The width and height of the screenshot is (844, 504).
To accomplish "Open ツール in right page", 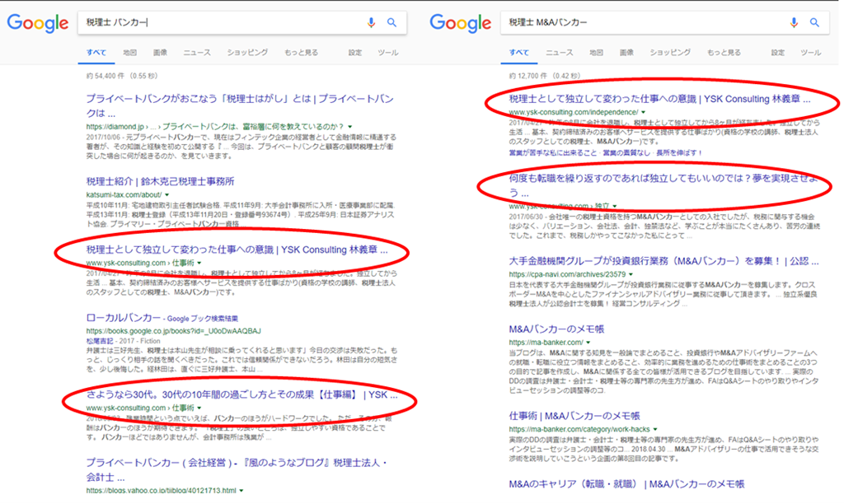I will (x=810, y=52).
